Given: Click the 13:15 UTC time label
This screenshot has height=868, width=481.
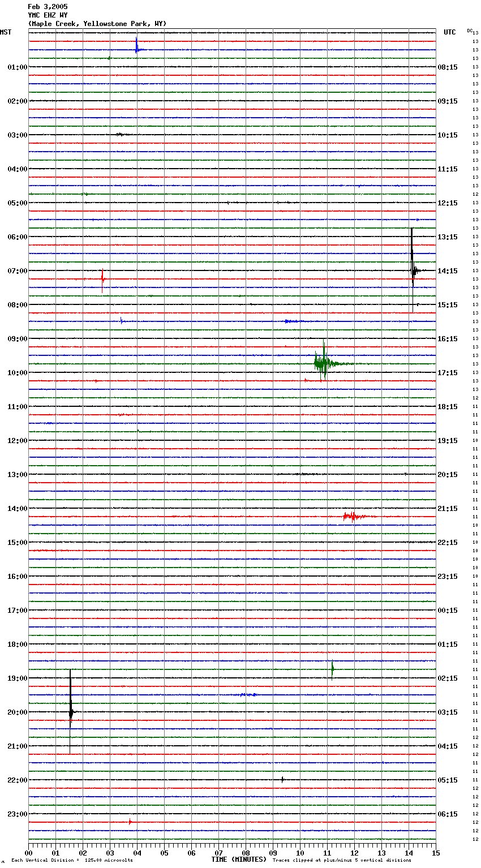Looking at the screenshot, I should click(448, 237).
